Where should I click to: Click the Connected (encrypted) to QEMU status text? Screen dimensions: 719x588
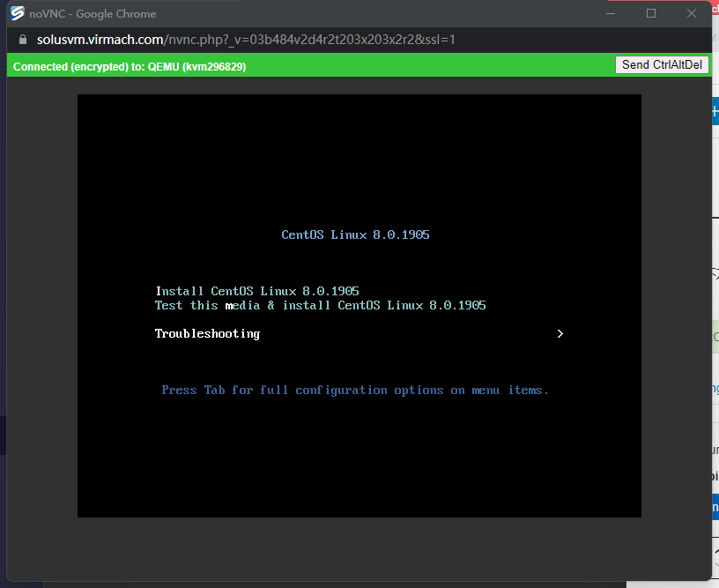[130, 67]
